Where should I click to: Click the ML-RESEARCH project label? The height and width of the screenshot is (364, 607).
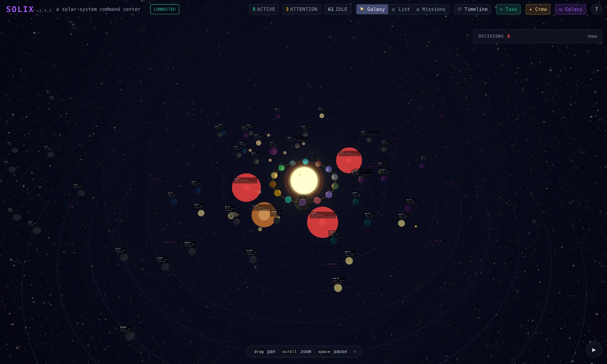[x=333, y=264]
